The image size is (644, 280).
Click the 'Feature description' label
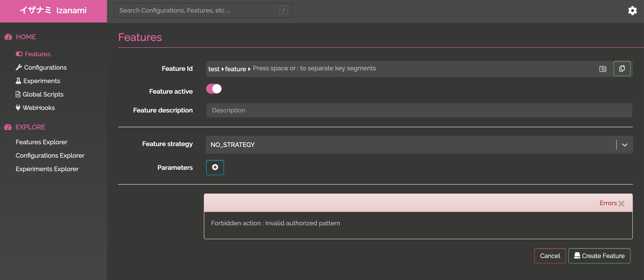pos(163,110)
